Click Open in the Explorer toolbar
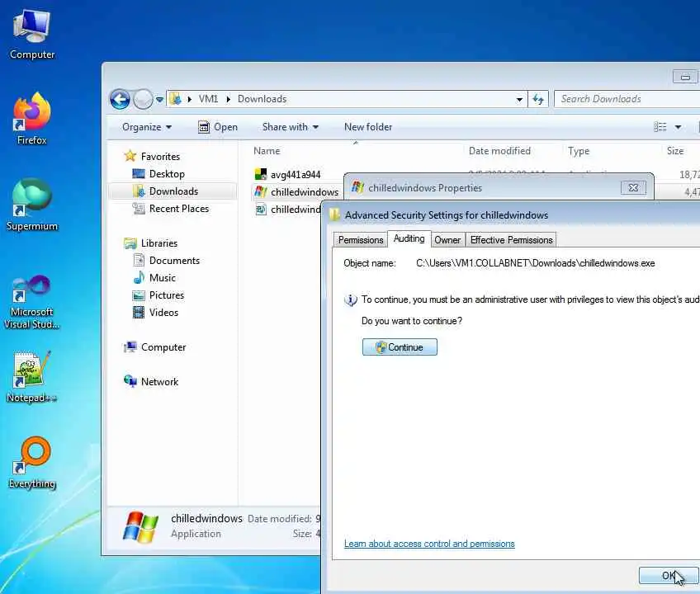The height and width of the screenshot is (594, 700). pos(218,127)
